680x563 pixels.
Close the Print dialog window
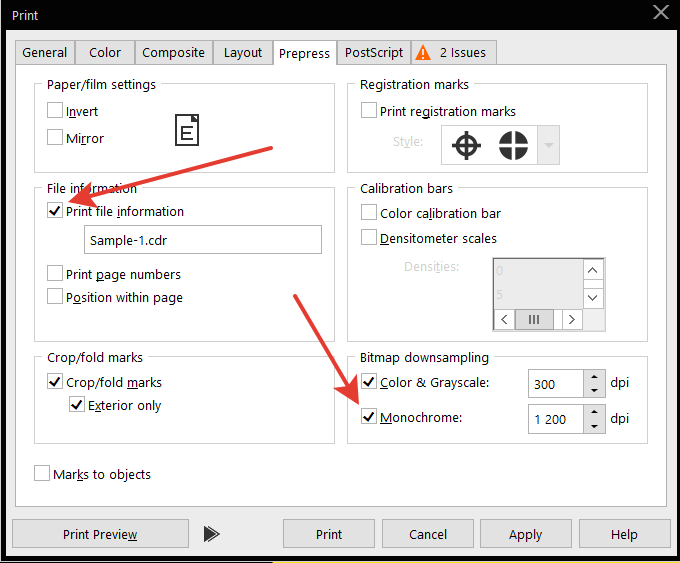661,12
